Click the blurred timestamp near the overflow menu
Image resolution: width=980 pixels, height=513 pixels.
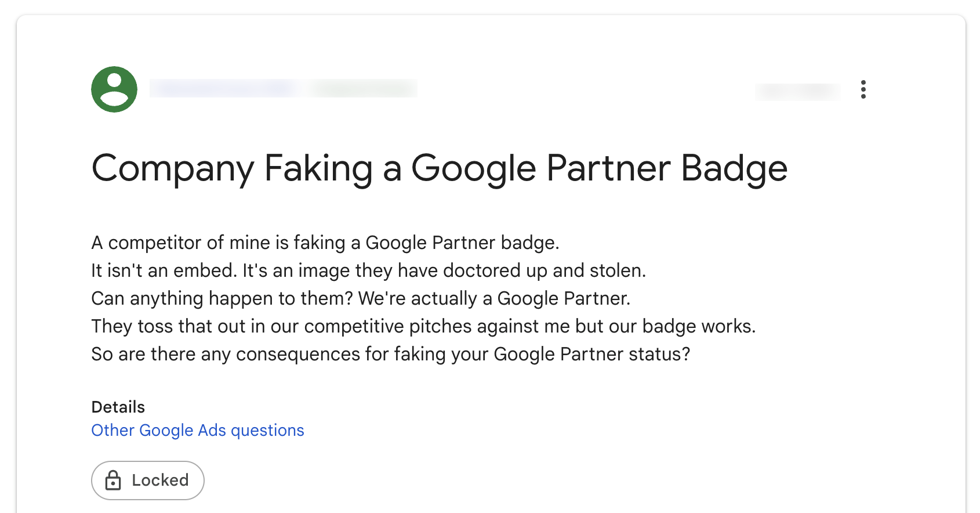click(797, 91)
